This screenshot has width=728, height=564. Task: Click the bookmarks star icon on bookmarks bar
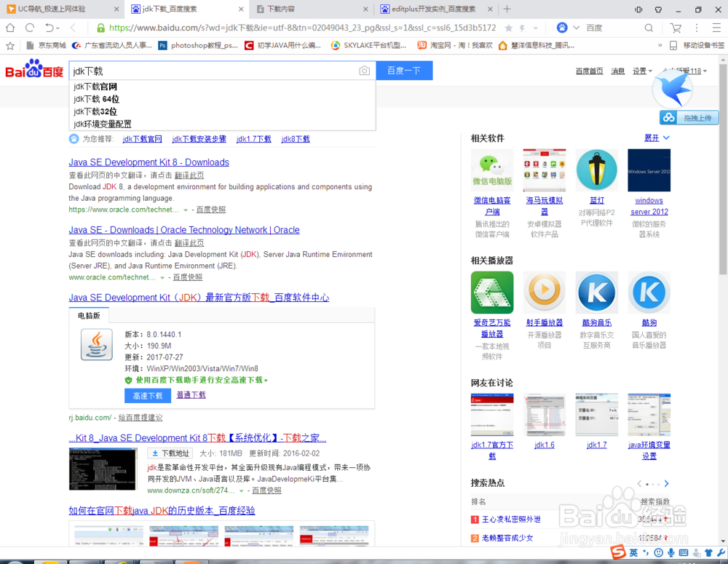10,46
